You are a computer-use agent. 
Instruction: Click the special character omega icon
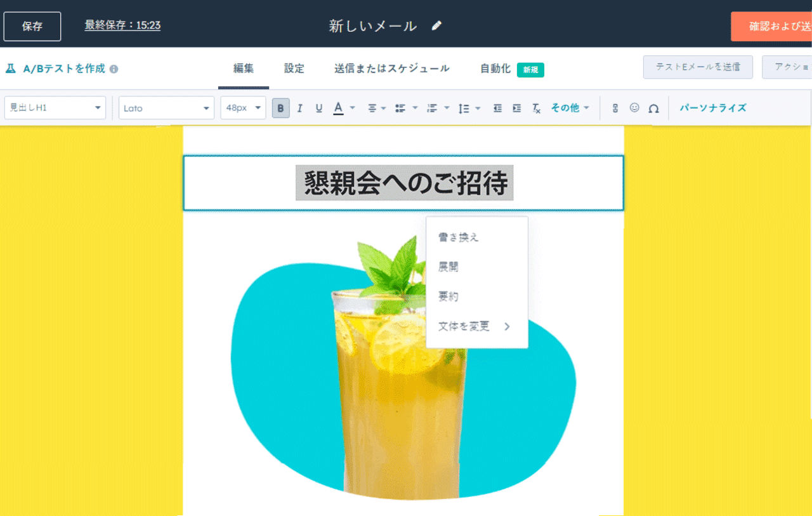pos(654,109)
